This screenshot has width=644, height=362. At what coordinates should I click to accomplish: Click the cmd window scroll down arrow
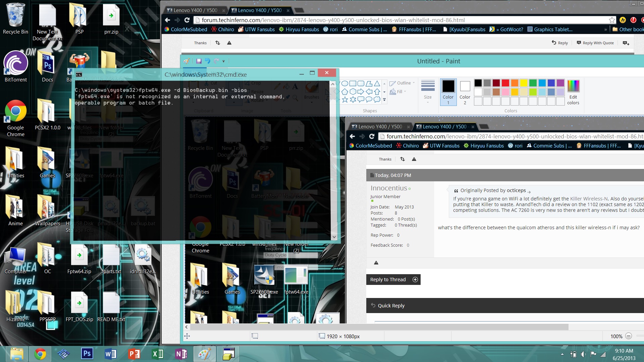(x=334, y=237)
